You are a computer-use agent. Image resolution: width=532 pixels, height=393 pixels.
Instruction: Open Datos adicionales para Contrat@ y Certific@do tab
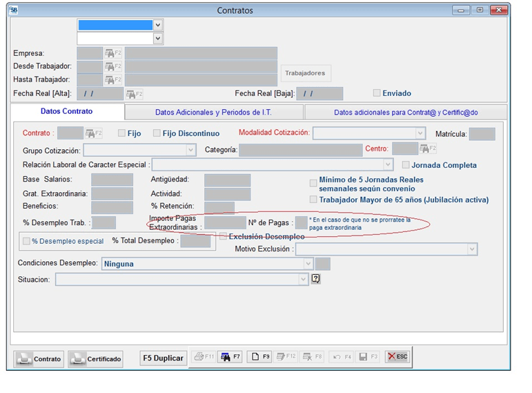click(405, 113)
